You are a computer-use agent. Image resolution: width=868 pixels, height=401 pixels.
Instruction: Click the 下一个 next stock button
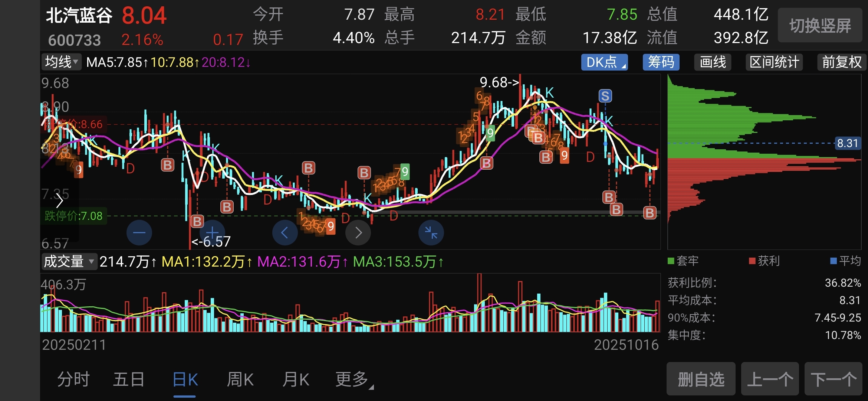click(x=833, y=379)
